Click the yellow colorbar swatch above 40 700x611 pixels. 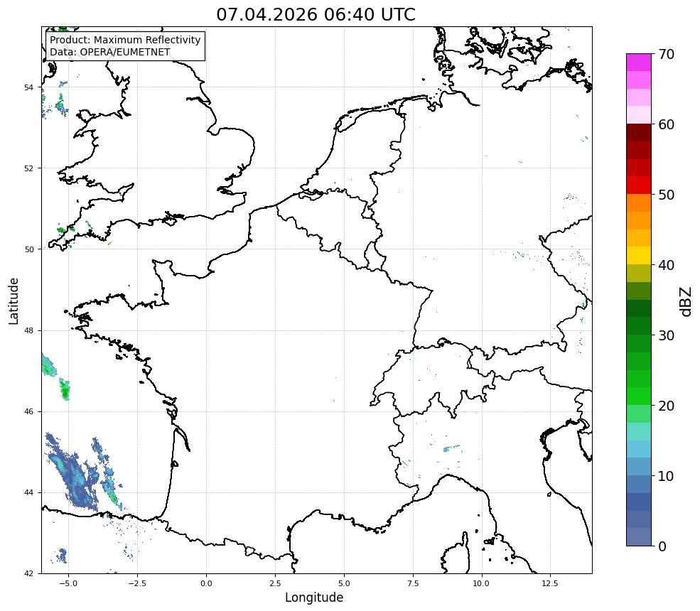[639, 256]
